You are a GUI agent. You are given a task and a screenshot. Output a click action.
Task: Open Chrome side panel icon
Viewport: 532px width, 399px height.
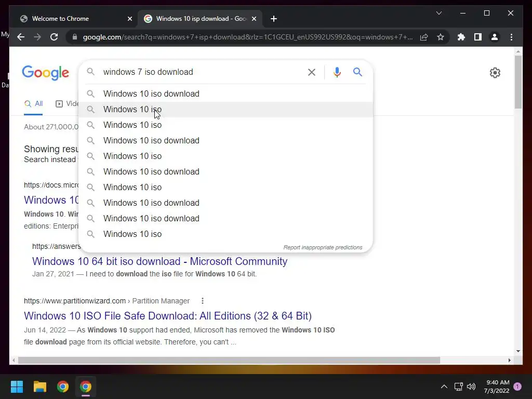pos(478,37)
